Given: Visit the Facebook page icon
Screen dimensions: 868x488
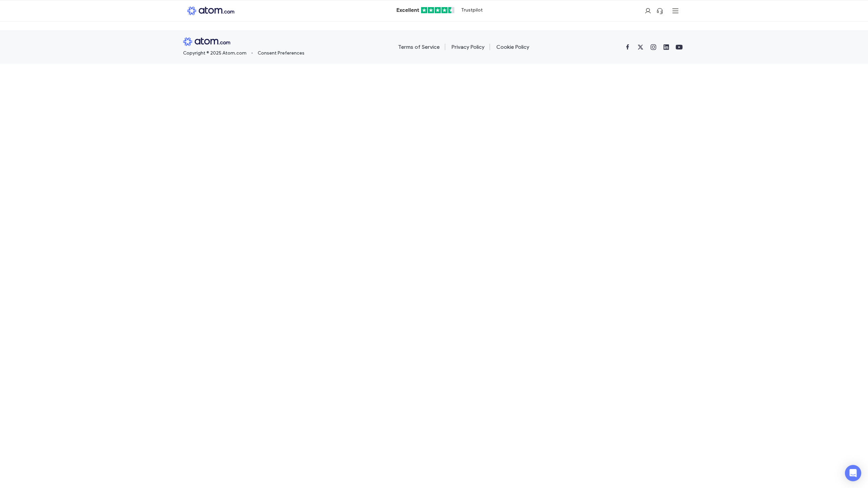Looking at the screenshot, I should [628, 47].
